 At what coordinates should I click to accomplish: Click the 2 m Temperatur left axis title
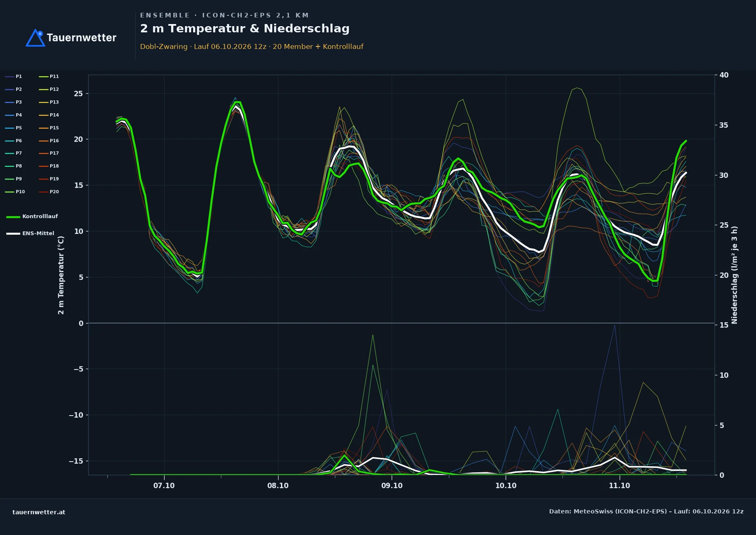[61, 275]
